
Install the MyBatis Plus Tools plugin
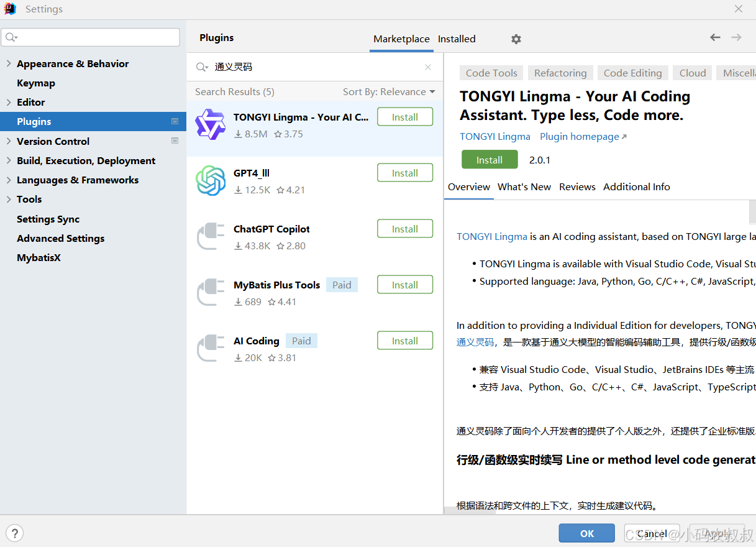click(x=405, y=285)
